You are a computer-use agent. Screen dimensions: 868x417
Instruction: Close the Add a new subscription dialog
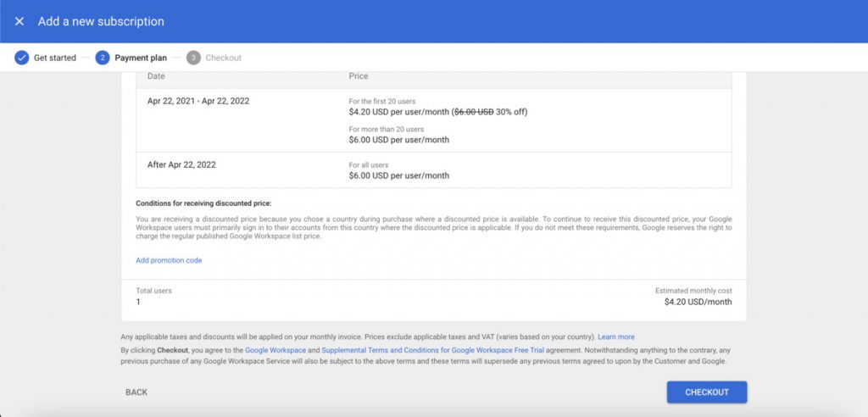19,21
